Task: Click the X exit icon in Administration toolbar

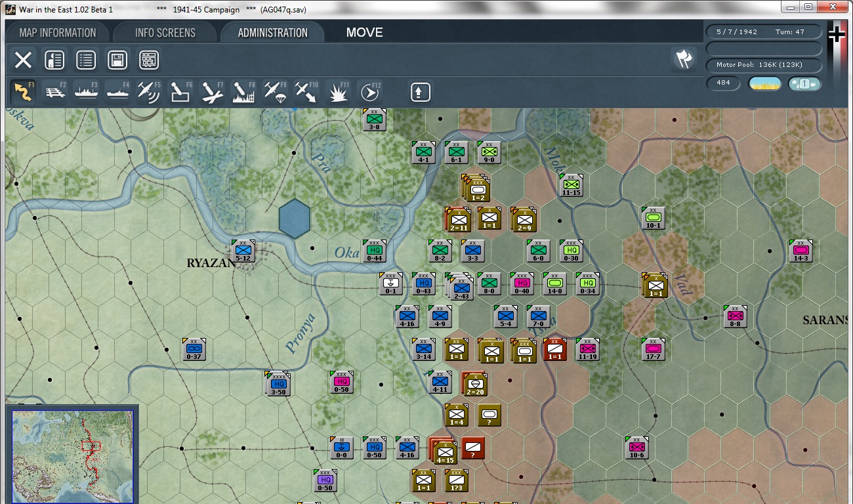Action: pyautogui.click(x=23, y=60)
